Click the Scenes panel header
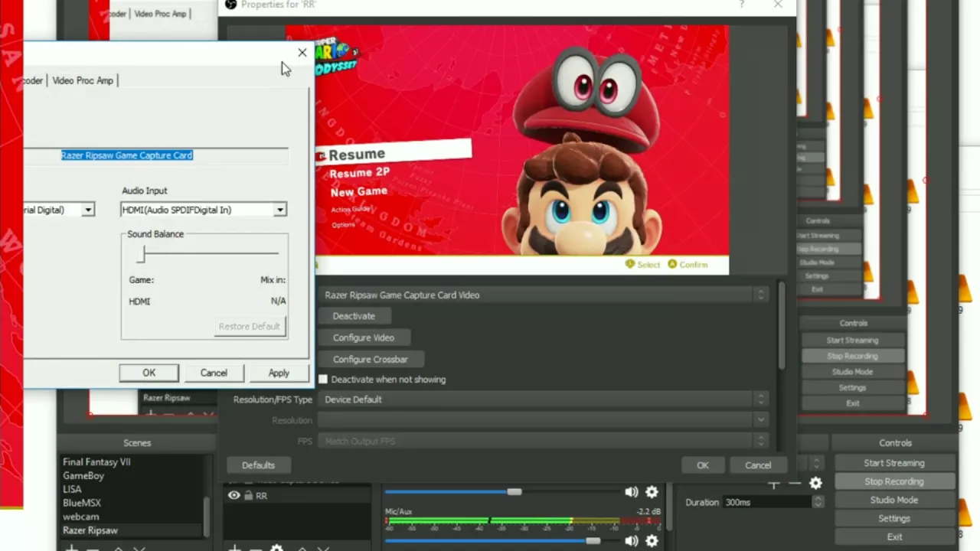980x551 pixels. click(137, 443)
